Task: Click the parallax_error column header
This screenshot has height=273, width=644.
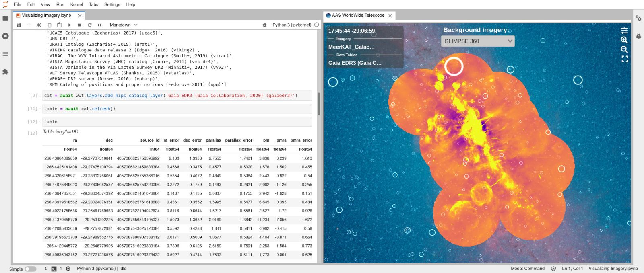Action: click(239, 140)
